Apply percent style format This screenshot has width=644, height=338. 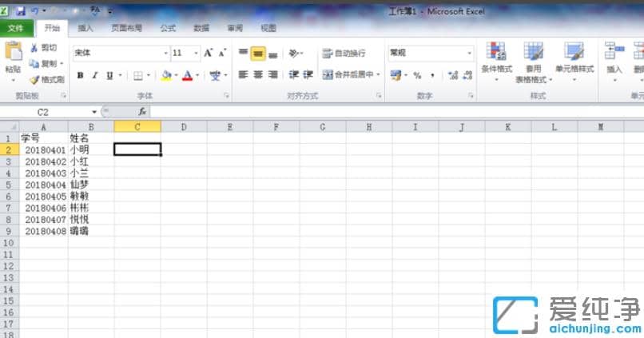[417, 75]
